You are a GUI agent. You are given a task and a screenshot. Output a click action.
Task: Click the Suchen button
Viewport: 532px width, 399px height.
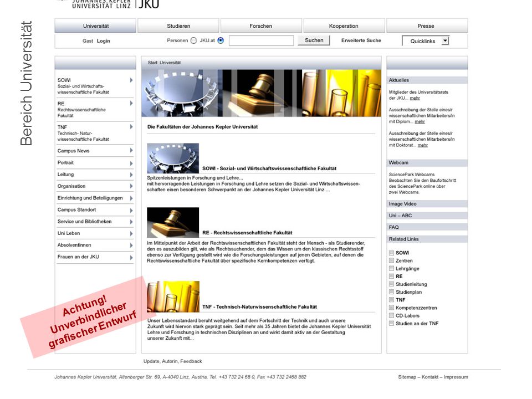click(314, 40)
